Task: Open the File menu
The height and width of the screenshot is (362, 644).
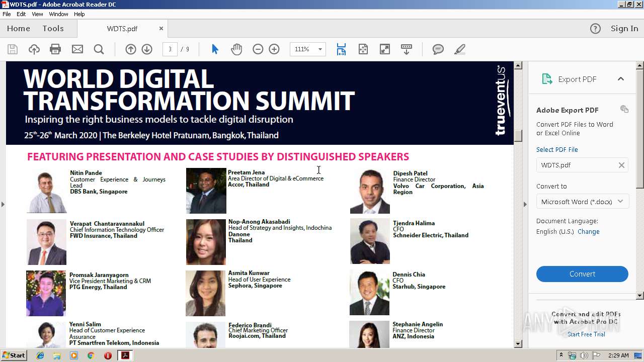Action: tap(7, 14)
